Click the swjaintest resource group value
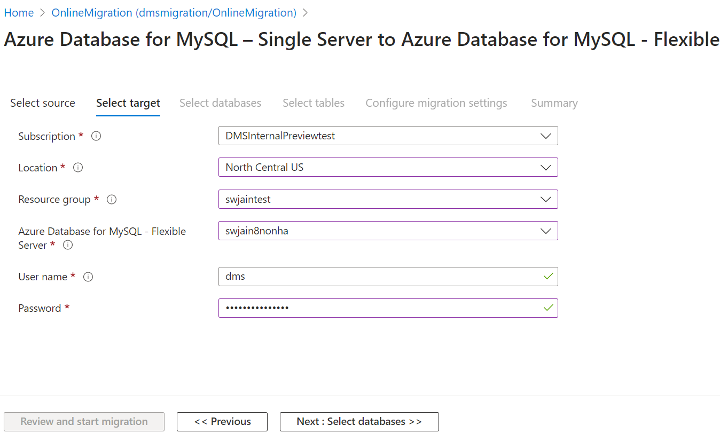The height and width of the screenshot is (442, 720). point(248,200)
